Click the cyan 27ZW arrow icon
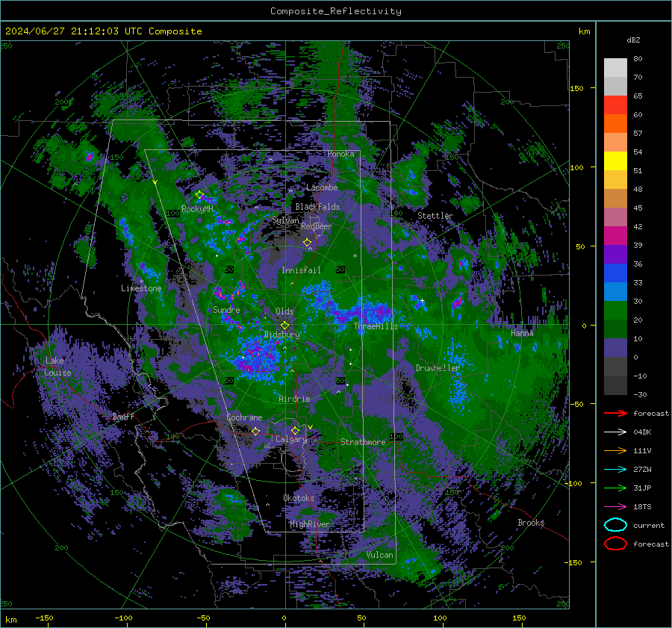Screen dimensions: 672x628 coord(615,469)
